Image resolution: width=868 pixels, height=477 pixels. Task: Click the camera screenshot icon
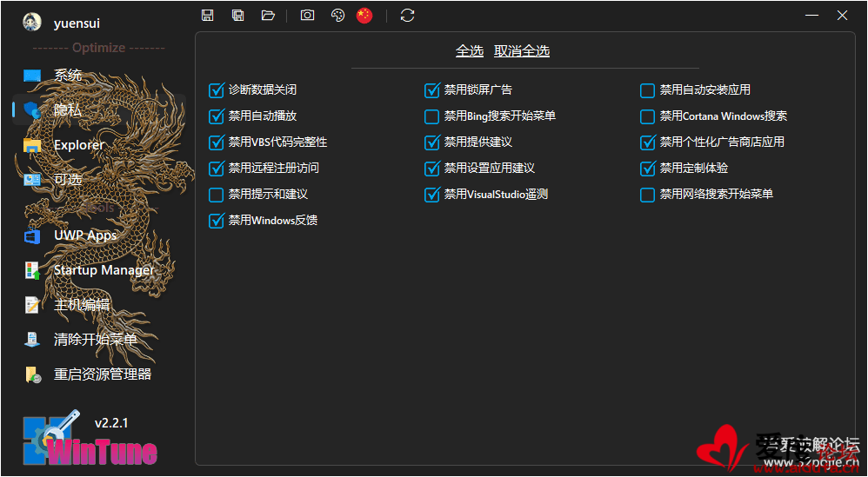(307, 16)
